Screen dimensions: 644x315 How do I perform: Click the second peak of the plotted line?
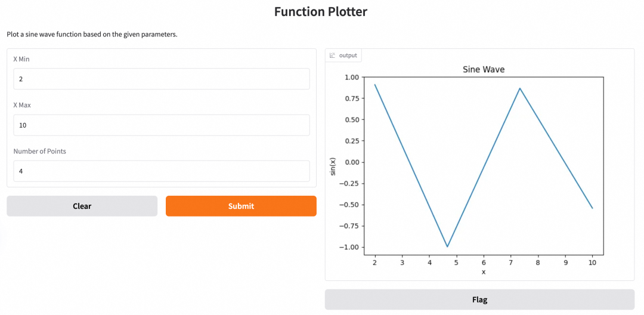(520, 88)
